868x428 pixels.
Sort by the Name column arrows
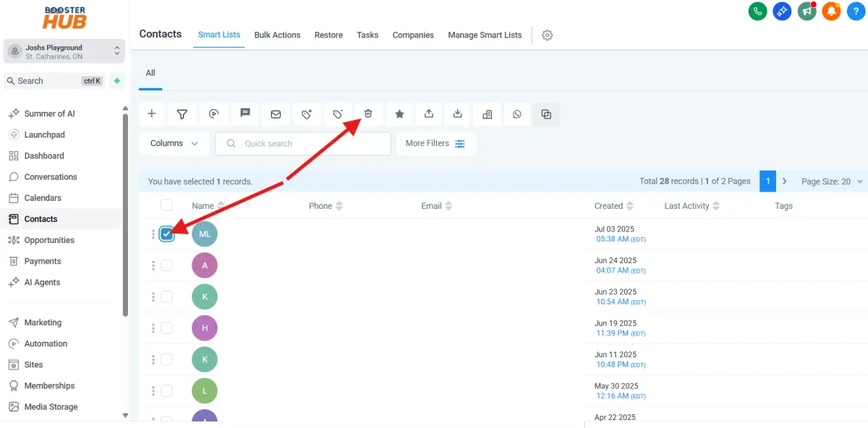coord(221,206)
